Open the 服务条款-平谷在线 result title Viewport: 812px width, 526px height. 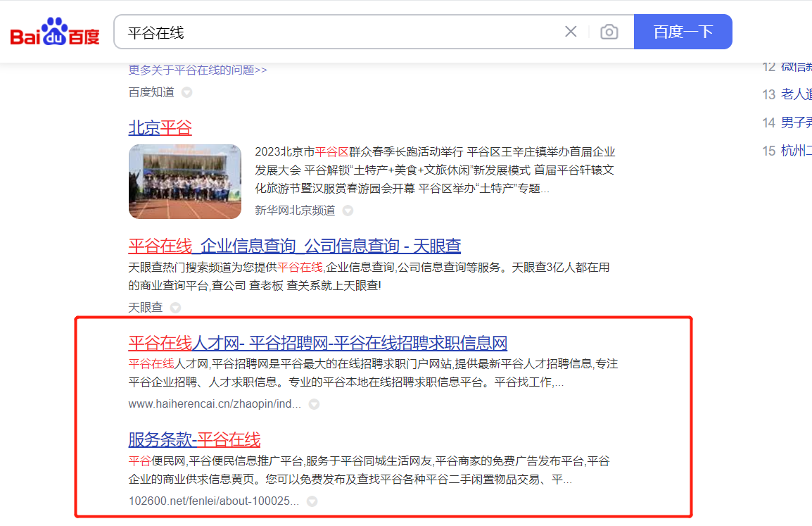(194, 439)
